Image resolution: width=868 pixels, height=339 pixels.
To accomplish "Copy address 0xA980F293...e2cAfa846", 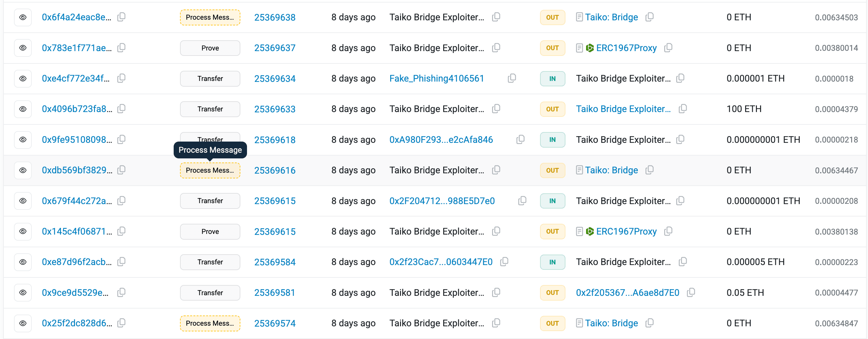I will tap(520, 139).
